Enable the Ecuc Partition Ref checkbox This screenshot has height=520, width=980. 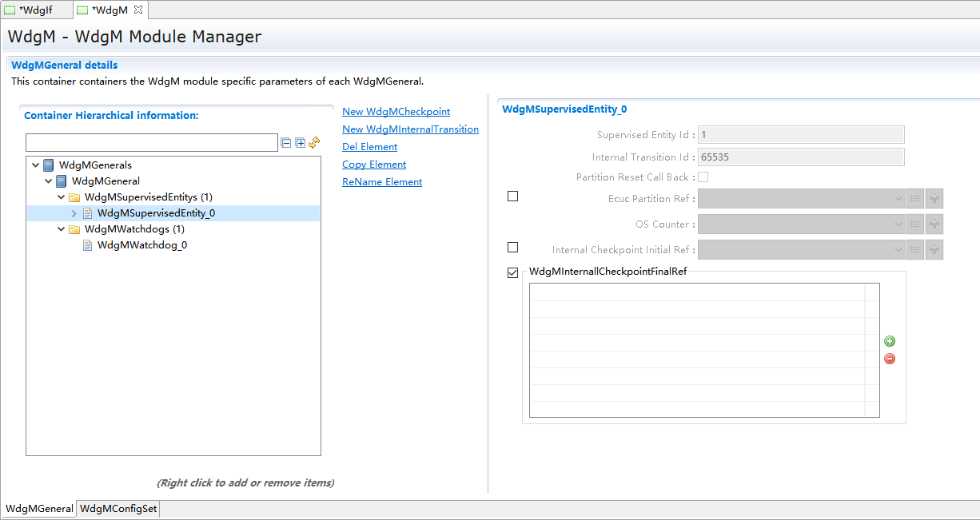pos(513,196)
